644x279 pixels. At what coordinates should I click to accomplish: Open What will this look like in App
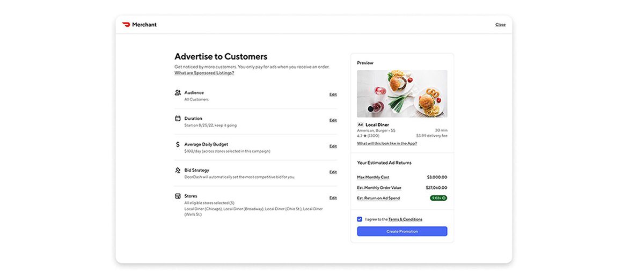pos(387,143)
